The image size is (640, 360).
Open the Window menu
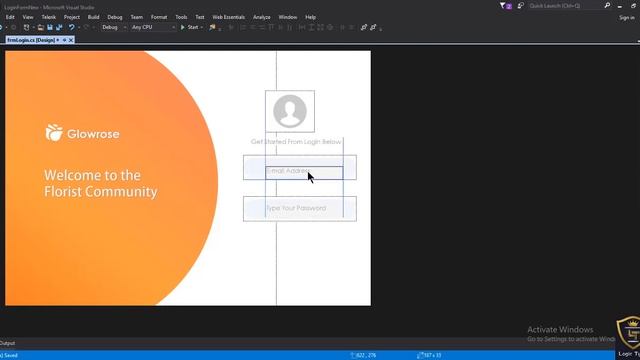288,17
